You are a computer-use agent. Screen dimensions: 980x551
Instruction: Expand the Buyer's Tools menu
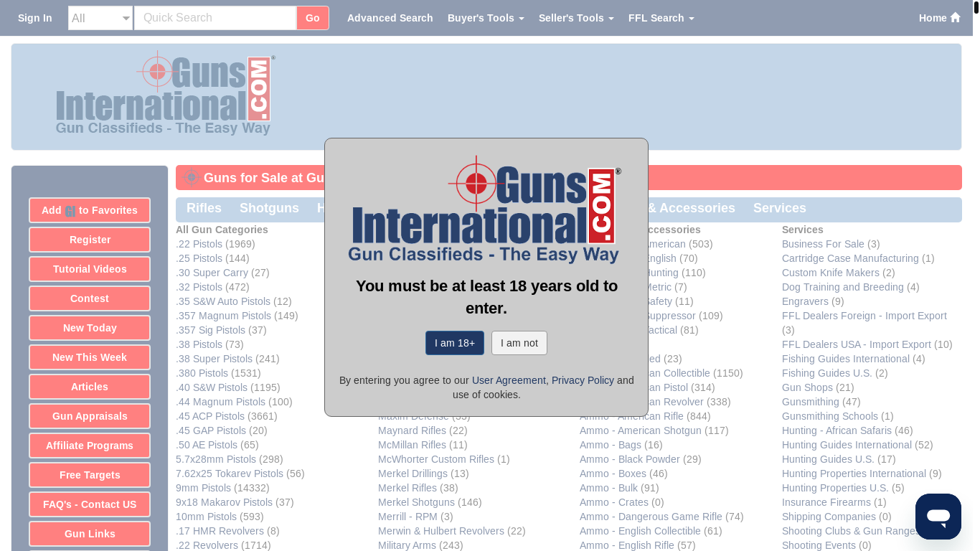coord(486,18)
